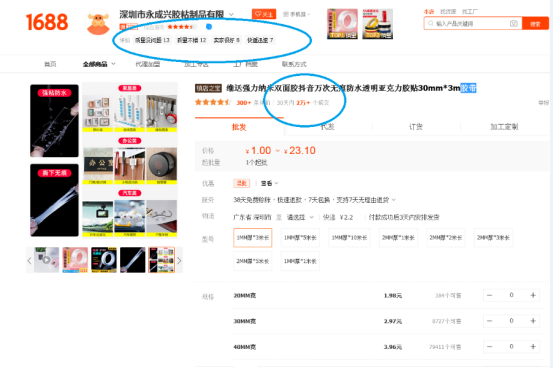Click the 质量没问题 13 review tag
The height and width of the screenshot is (368, 553).
152,40
